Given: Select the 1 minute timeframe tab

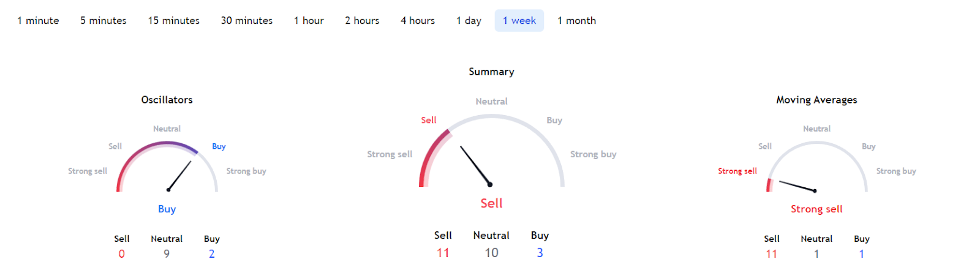Looking at the screenshot, I should click(38, 21).
